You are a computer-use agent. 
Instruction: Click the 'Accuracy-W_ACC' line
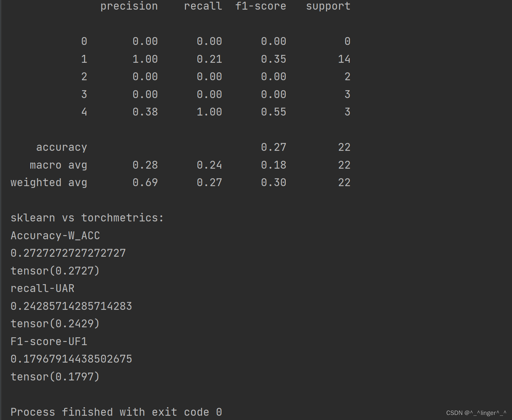(55, 236)
